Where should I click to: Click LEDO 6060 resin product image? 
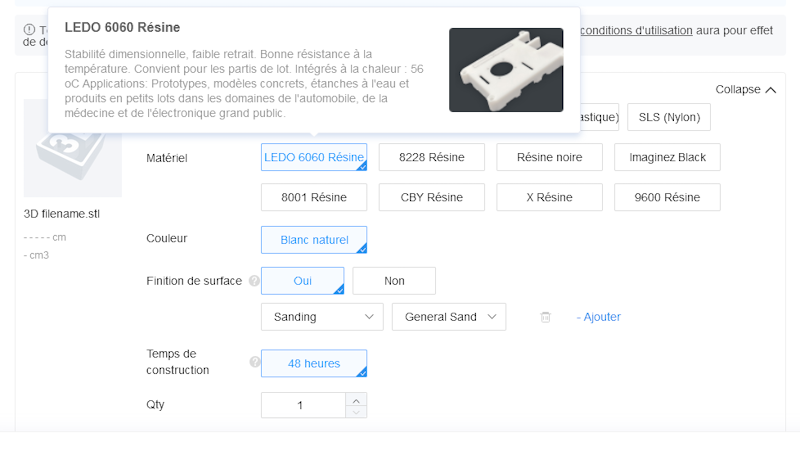click(x=506, y=69)
